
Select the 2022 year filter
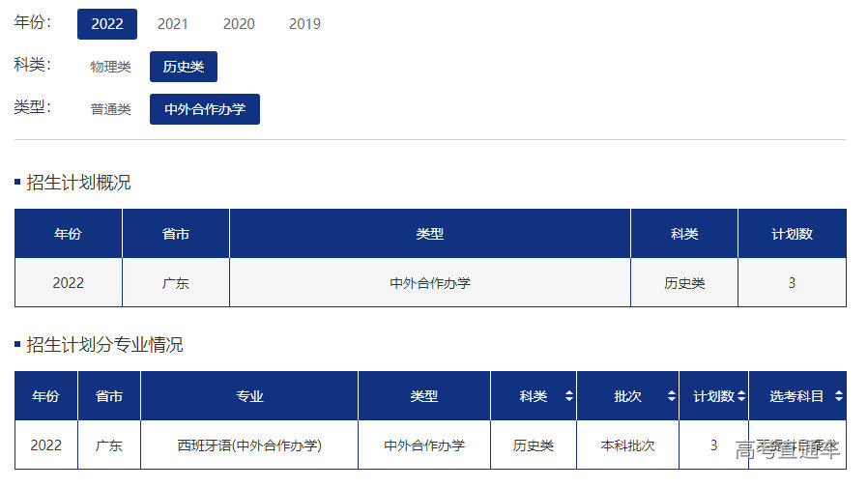[x=107, y=24]
